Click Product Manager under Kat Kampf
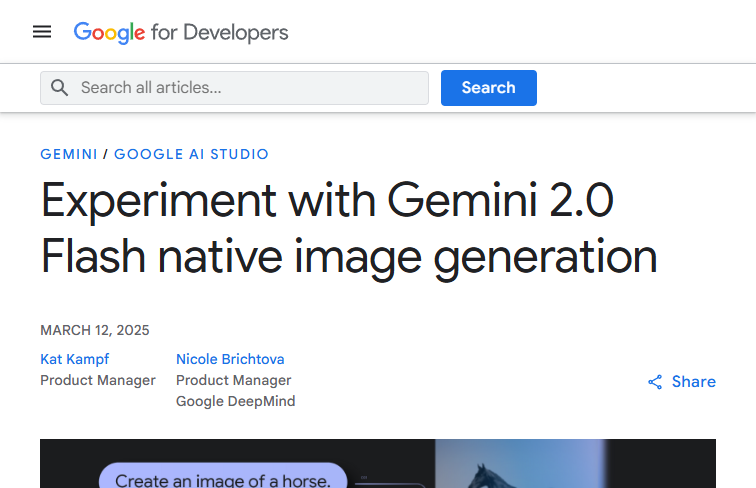The image size is (756, 488). pos(98,380)
